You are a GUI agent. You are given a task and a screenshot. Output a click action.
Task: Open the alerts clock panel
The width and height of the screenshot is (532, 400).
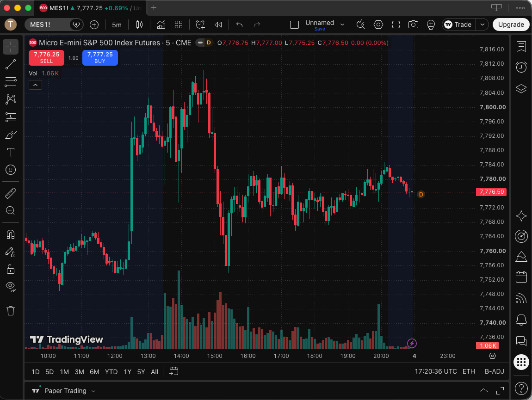[521, 67]
